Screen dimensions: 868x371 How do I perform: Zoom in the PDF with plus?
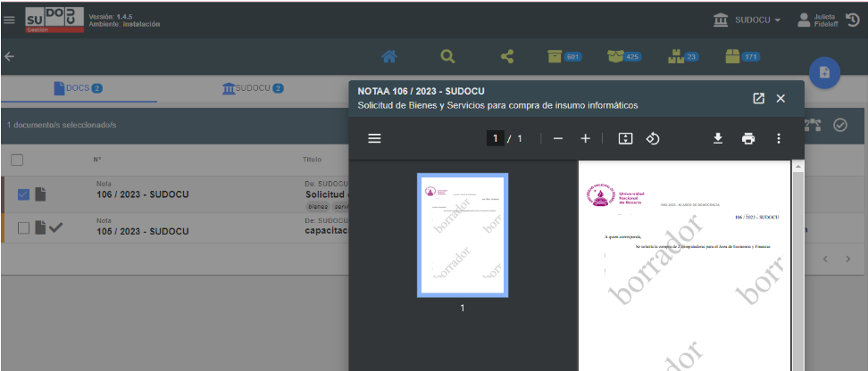[x=586, y=138]
